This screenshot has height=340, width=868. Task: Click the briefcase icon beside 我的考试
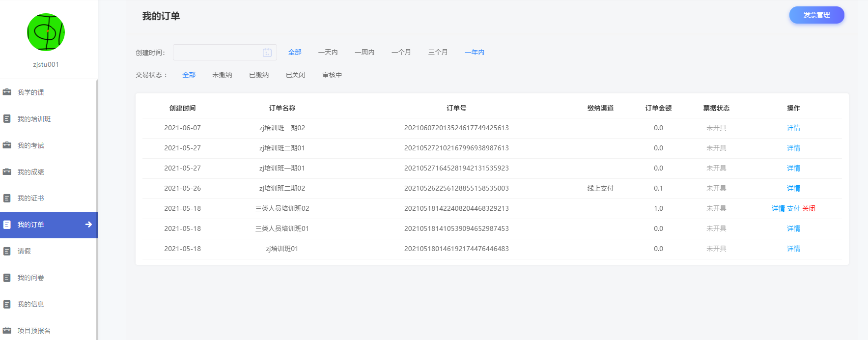click(x=7, y=145)
